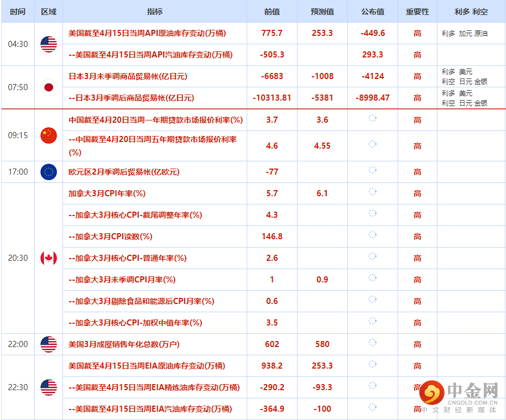The width and height of the screenshot is (506, 420).
Task: Open 加拿大3月核心CPI-加权中值年率 indicator
Action: pos(135,323)
